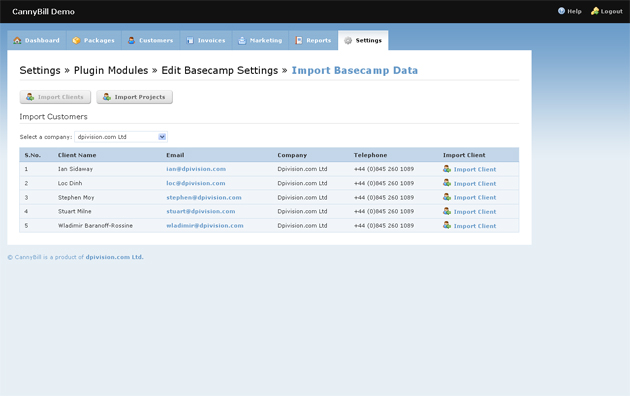The width and height of the screenshot is (630, 396).
Task: Open the Reports tab
Action: coord(313,41)
